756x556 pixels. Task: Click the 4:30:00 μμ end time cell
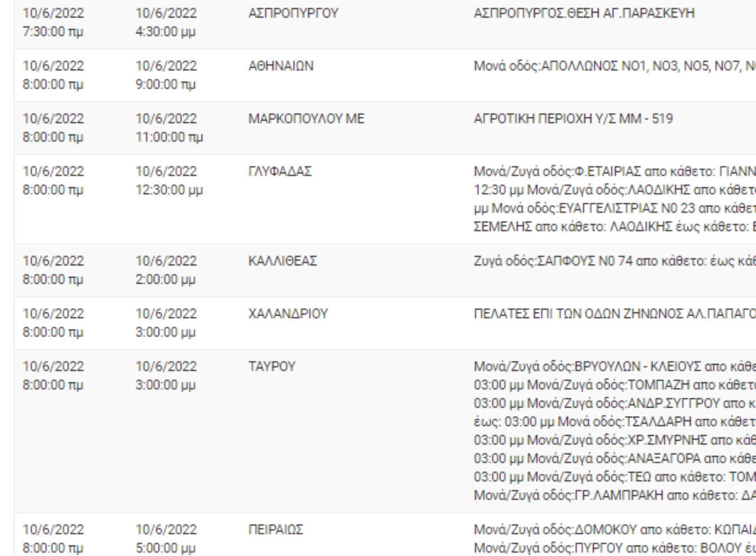point(165,32)
